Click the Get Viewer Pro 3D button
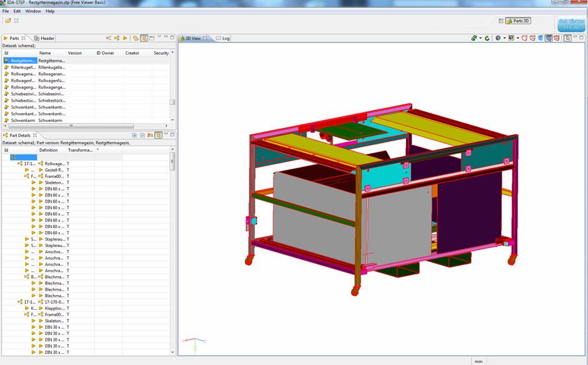 tap(570, 24)
